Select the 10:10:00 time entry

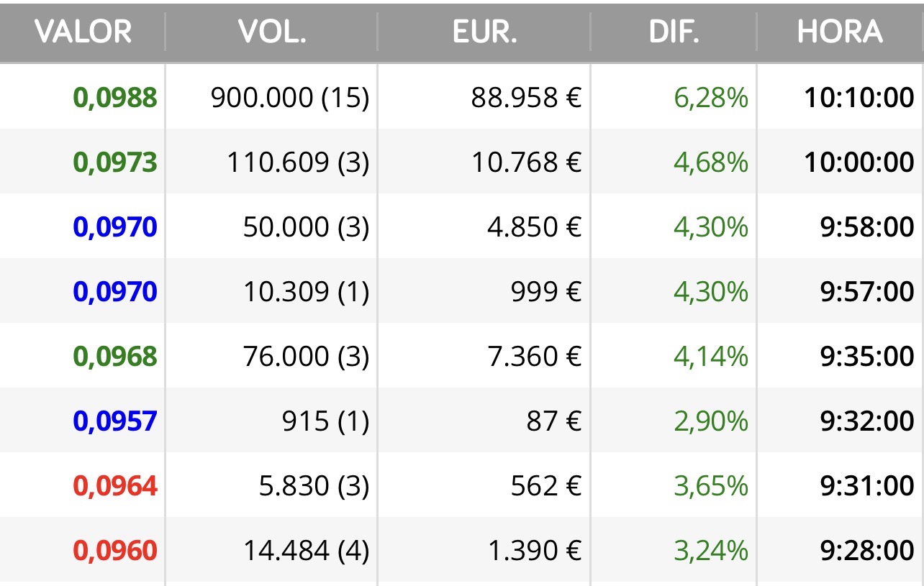coord(859,98)
